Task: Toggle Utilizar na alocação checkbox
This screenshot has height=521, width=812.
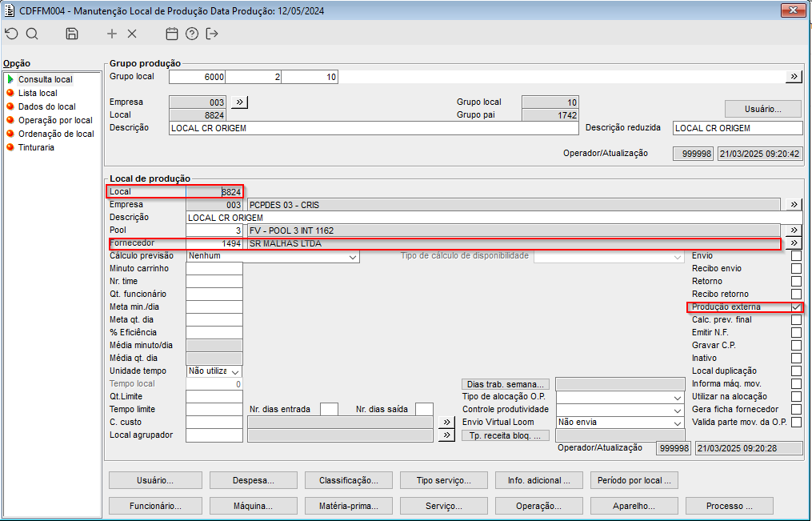Action: pyautogui.click(x=797, y=397)
